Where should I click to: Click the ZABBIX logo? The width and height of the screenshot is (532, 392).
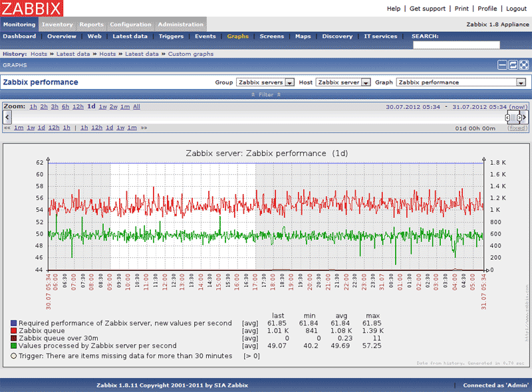point(32,9)
